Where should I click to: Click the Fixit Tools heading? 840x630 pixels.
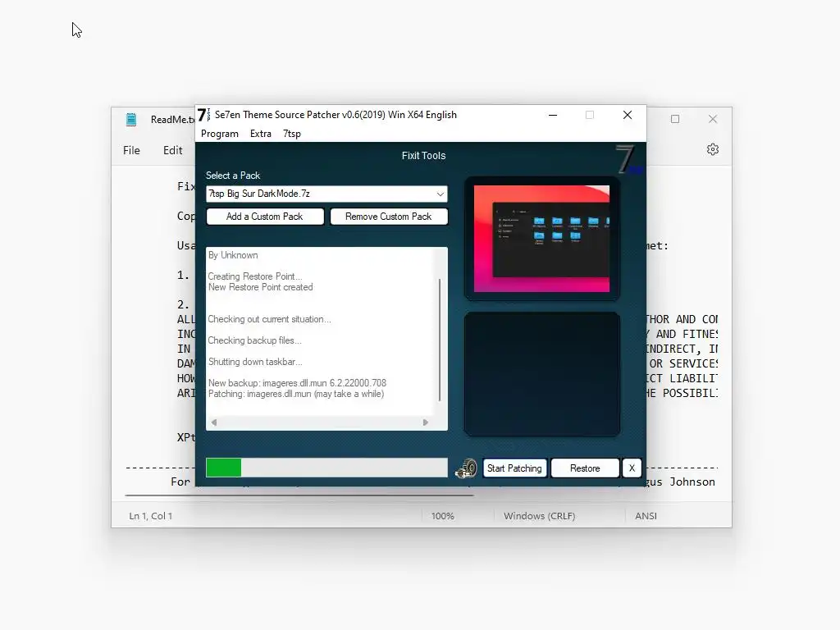424,156
